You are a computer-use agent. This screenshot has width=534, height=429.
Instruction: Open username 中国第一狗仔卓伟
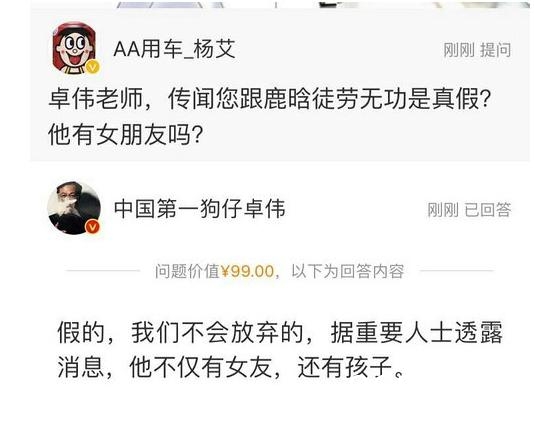point(200,209)
